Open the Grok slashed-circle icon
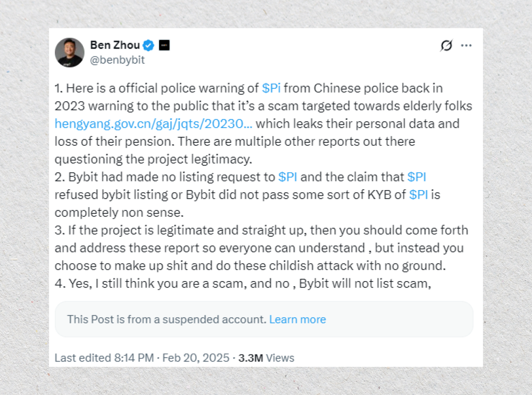Image resolution: width=532 pixels, height=395 pixels. click(446, 46)
